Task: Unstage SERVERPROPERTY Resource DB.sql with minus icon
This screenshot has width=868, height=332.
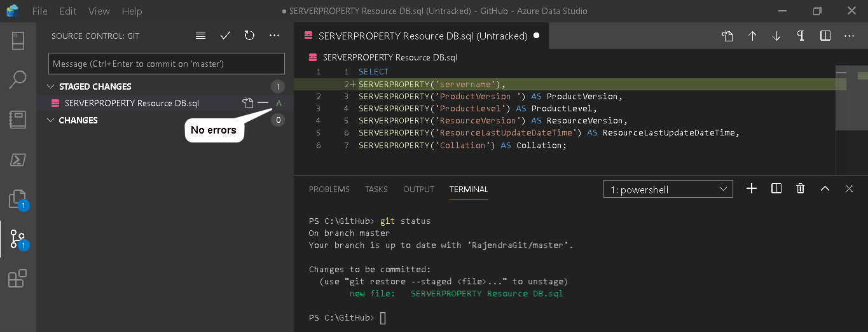Action: pos(263,103)
